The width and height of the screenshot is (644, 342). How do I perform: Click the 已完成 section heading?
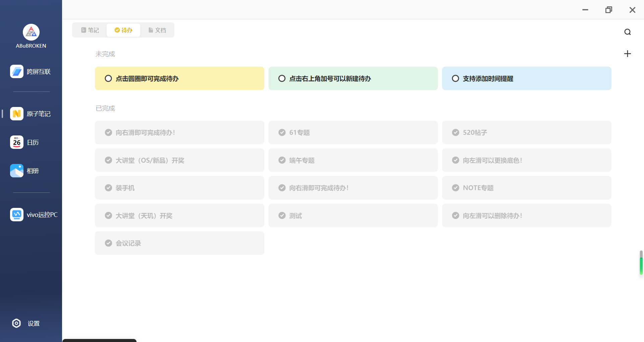pos(105,108)
